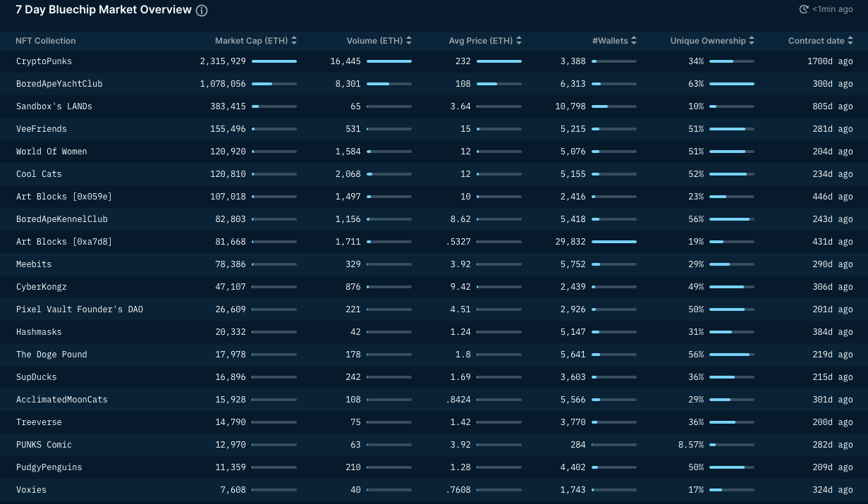Select BoredApeKennelClub collection name
This screenshot has width=868, height=504.
click(x=62, y=219)
